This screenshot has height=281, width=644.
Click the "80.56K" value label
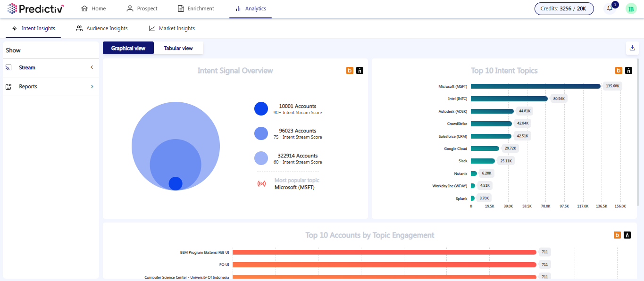[x=559, y=99]
